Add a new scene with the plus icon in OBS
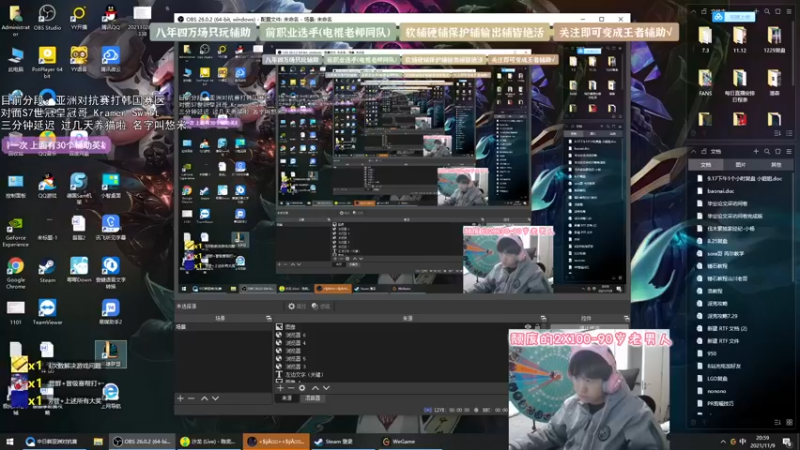The width and height of the screenshot is (800, 450). click(x=180, y=398)
